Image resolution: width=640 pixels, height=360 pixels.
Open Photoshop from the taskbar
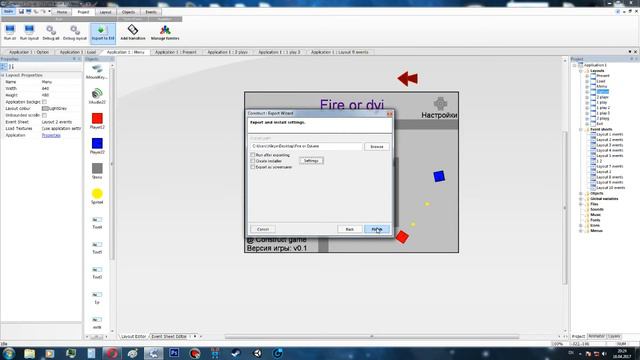coord(174,353)
